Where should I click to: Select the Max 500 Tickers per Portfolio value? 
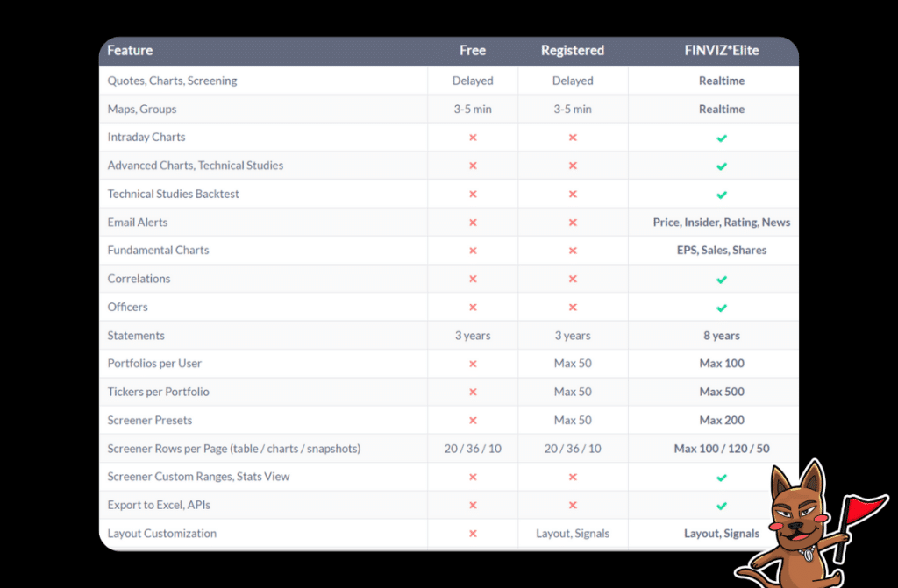(x=721, y=392)
